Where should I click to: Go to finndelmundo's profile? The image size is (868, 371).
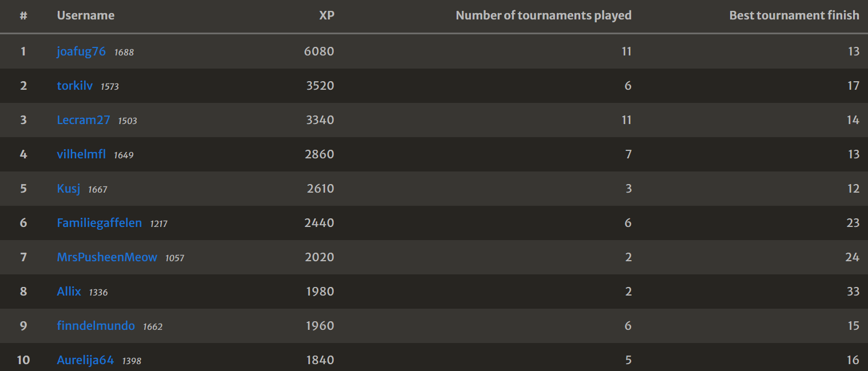[96, 326]
